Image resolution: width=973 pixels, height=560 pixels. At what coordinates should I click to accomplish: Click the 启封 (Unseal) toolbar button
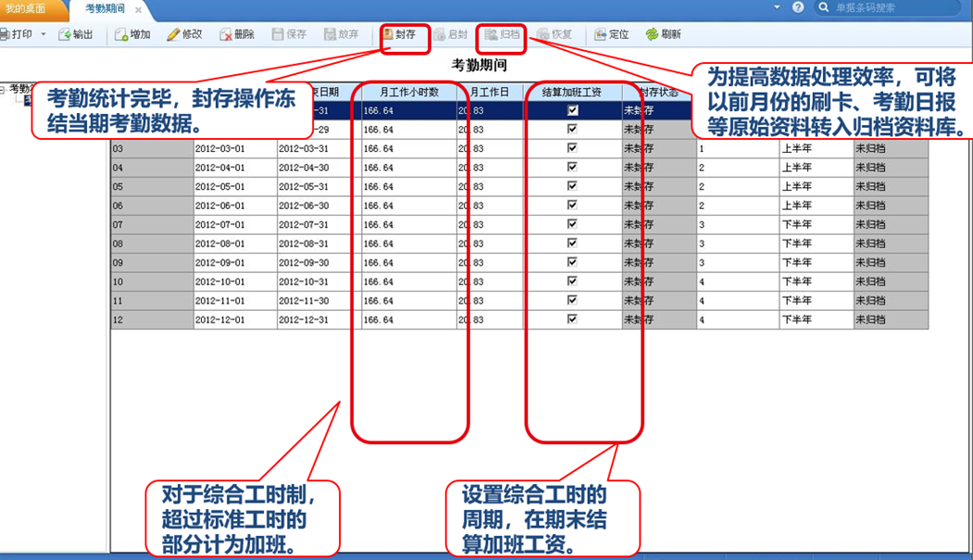pyautogui.click(x=451, y=35)
